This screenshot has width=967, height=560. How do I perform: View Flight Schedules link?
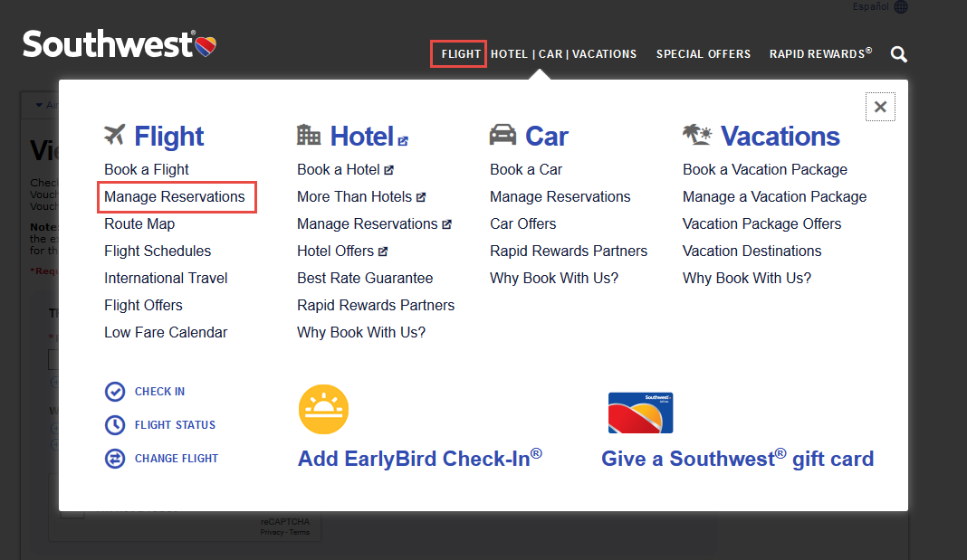158,251
